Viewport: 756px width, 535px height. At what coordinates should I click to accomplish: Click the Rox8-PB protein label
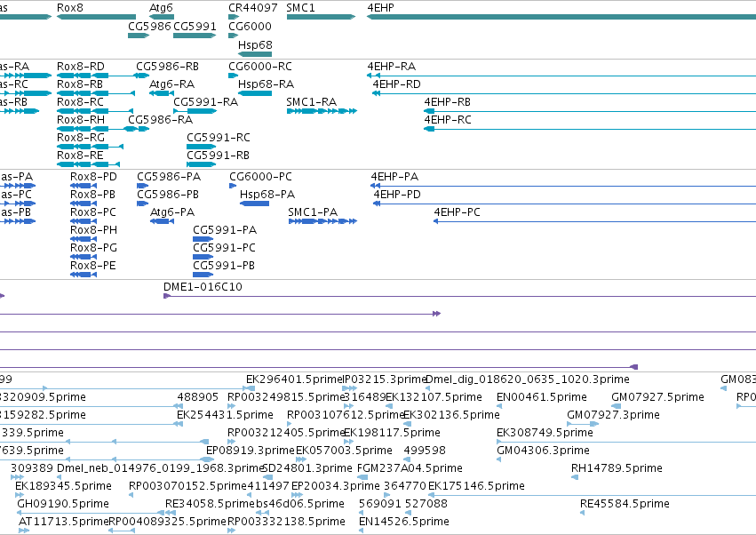click(x=92, y=195)
